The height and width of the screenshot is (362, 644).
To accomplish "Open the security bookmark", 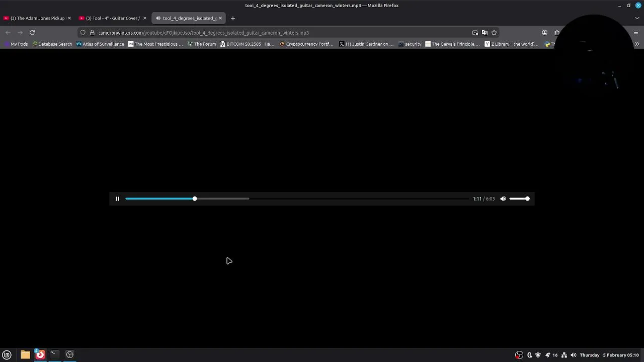I will (410, 44).
